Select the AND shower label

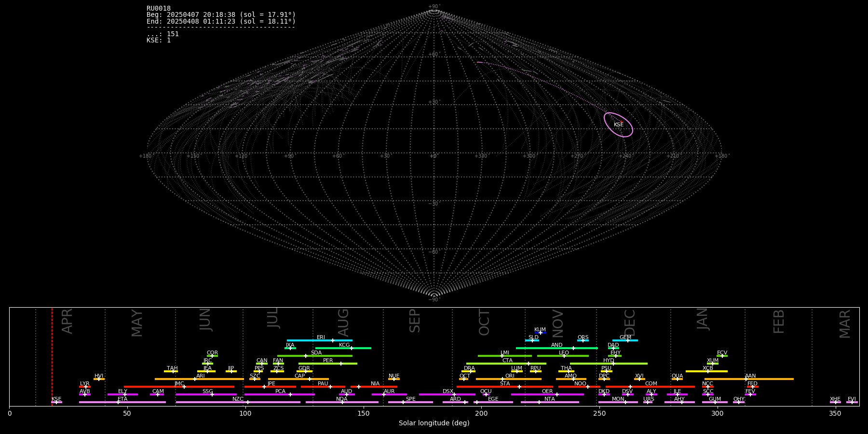(557, 345)
